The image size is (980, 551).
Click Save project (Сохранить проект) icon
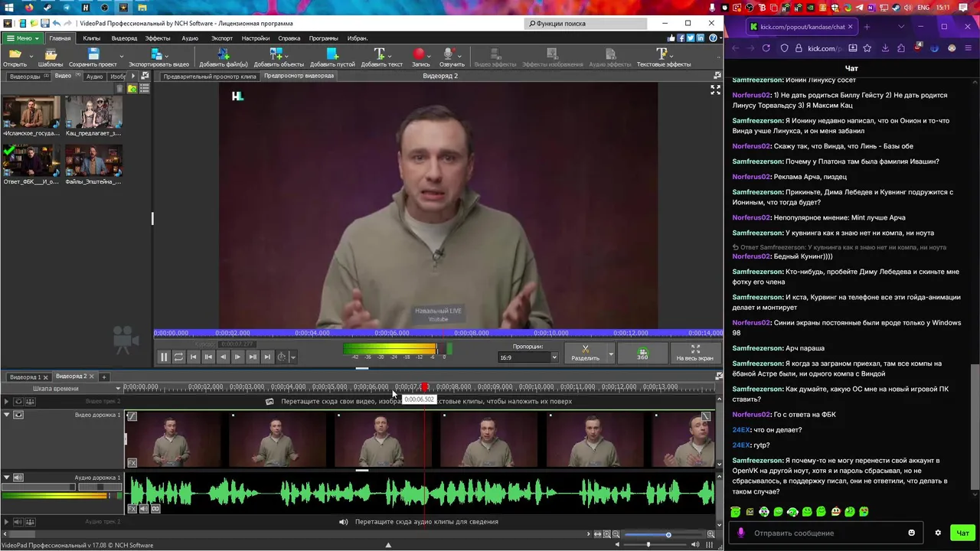click(x=93, y=54)
